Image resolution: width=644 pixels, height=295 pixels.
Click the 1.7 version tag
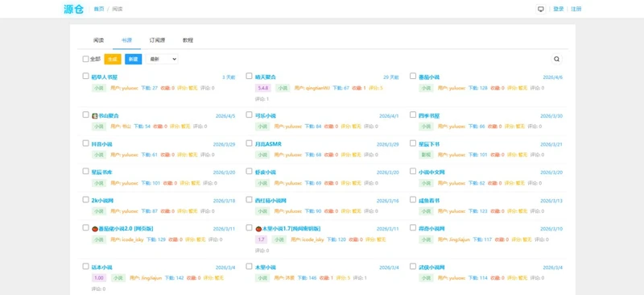point(261,239)
